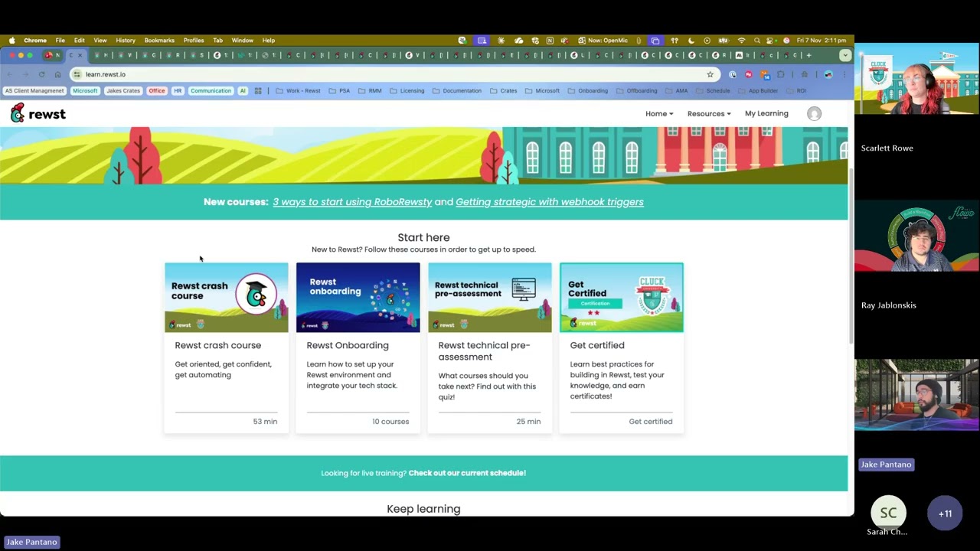Open the Documentation bookmark folder

(456, 90)
